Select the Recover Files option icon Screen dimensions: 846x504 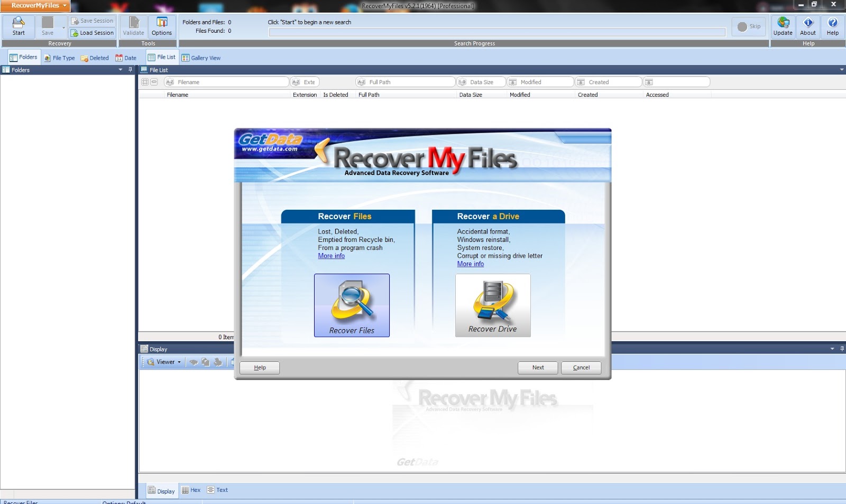tap(352, 305)
